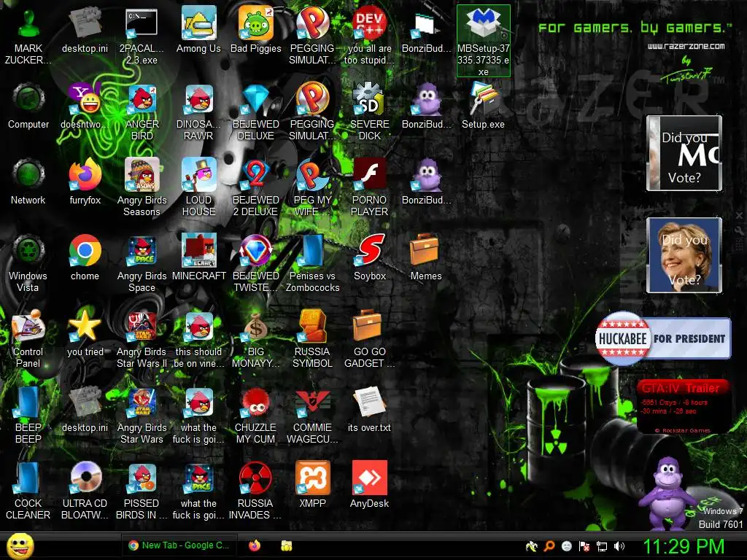This screenshot has width=747, height=560.
Task: Click the 11:29 PM taskbar clock
Action: tap(684, 546)
